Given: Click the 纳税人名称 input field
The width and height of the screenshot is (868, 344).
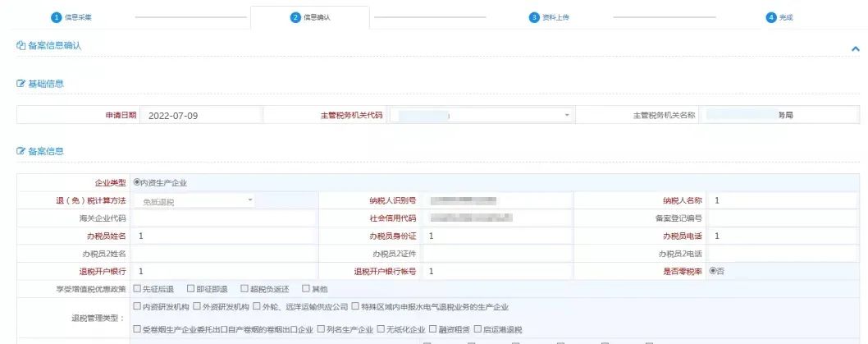Looking at the screenshot, I should click(x=783, y=200).
